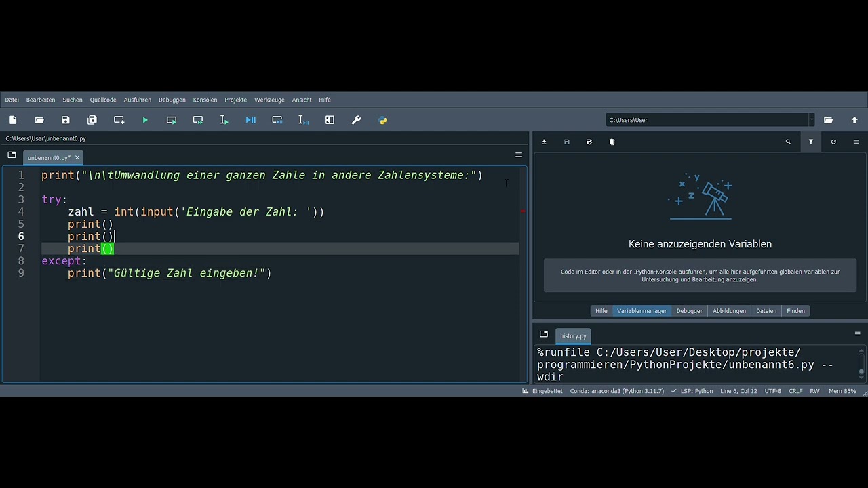The image size is (868, 488).
Task: Open the PYTHONPATH manager
Action: click(x=383, y=120)
